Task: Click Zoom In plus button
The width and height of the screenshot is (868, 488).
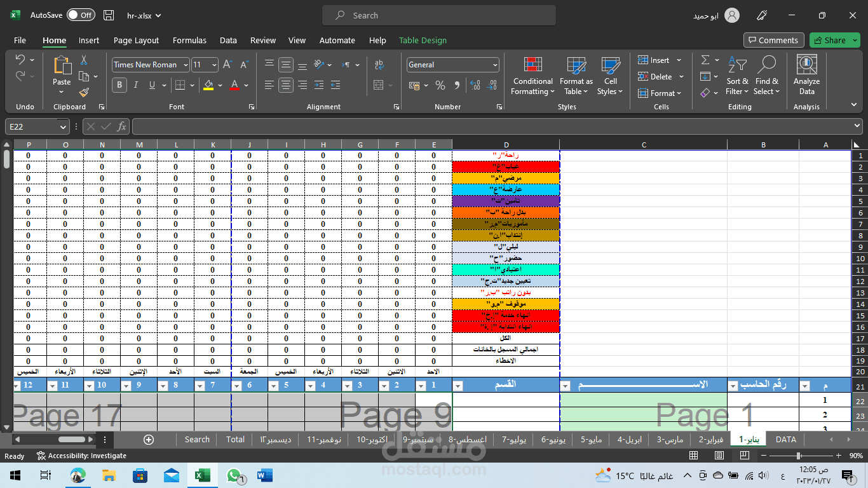Action: tap(839, 456)
